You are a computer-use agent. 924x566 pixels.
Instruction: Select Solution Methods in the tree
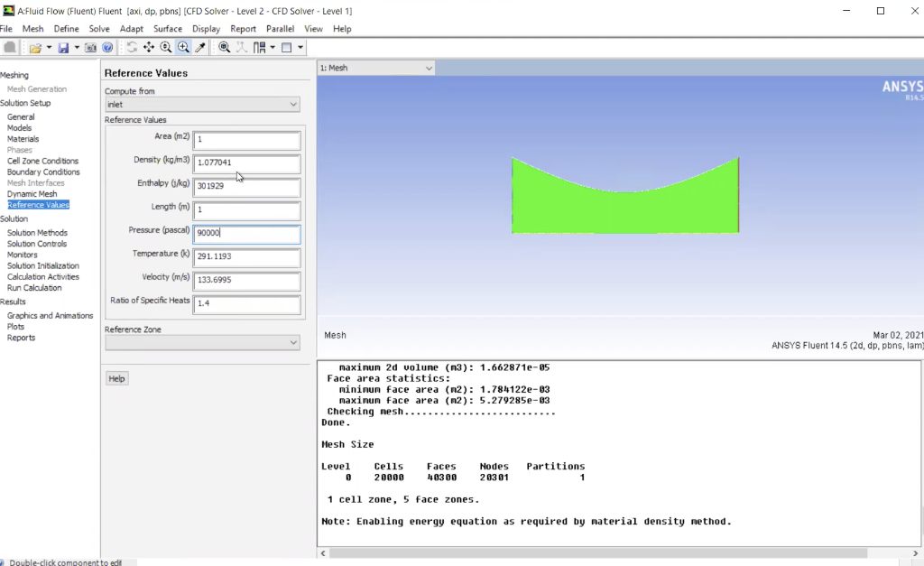(x=37, y=233)
